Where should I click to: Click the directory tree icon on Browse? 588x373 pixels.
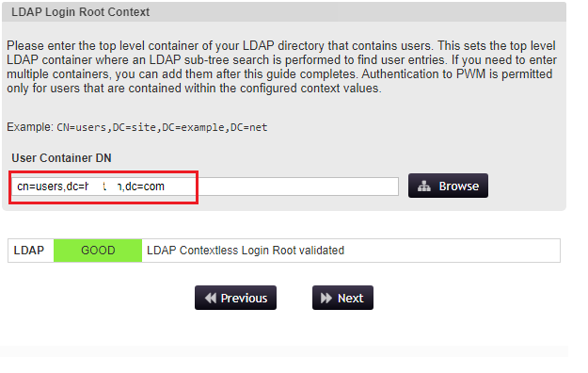pos(423,186)
